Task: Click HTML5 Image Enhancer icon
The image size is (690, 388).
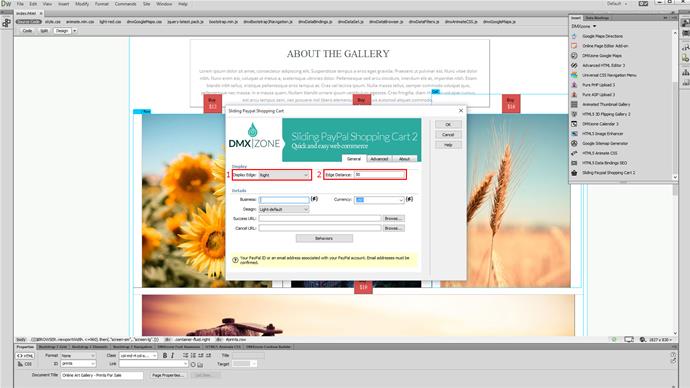Action: [574, 133]
